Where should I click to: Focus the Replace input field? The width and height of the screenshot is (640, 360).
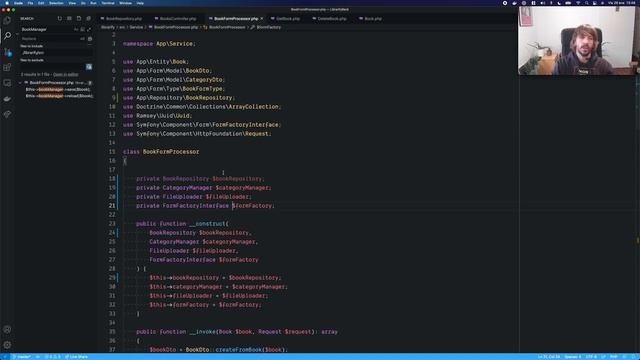(x=50, y=39)
